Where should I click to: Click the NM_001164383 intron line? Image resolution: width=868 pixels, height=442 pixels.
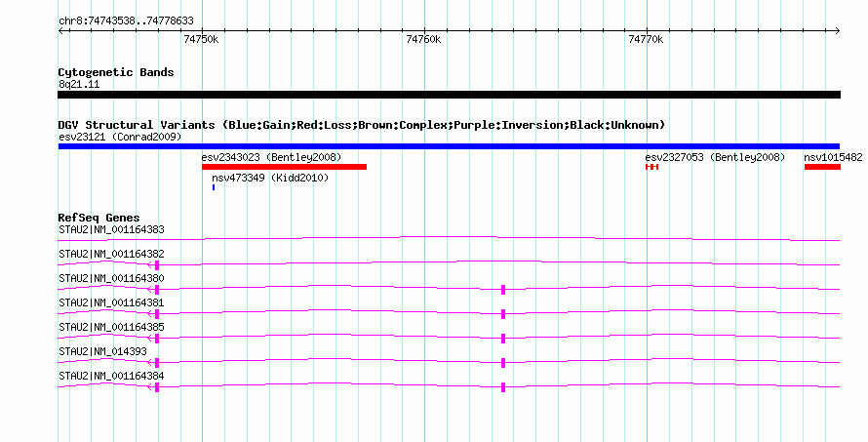(x=449, y=238)
